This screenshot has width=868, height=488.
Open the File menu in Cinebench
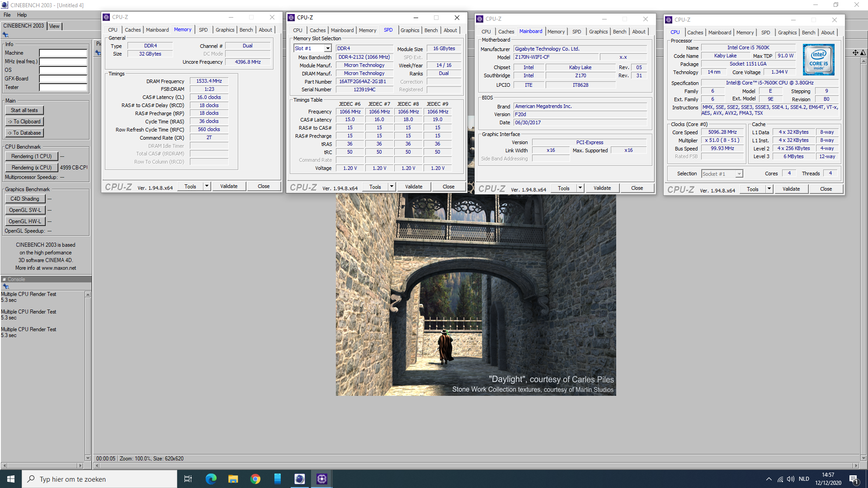point(7,15)
